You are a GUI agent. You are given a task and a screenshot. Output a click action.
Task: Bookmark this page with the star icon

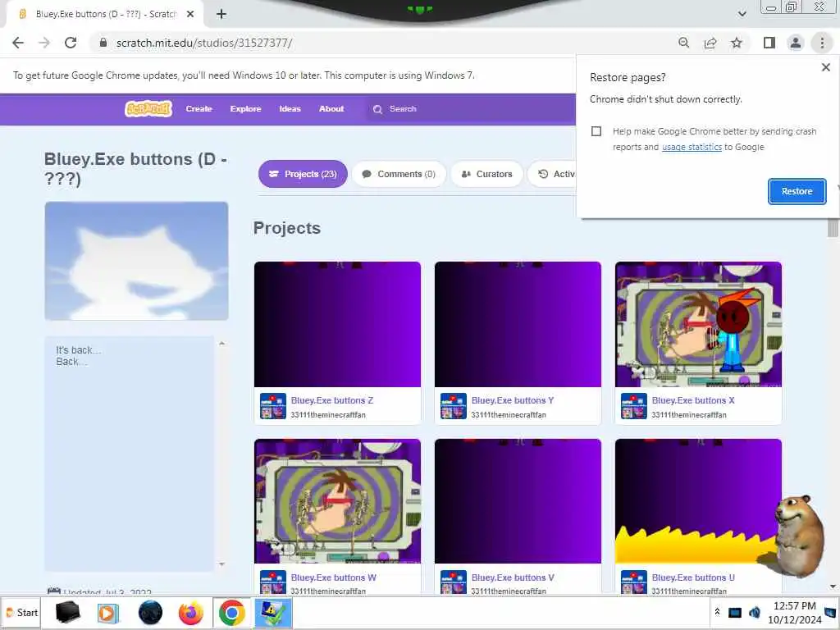coord(737,43)
